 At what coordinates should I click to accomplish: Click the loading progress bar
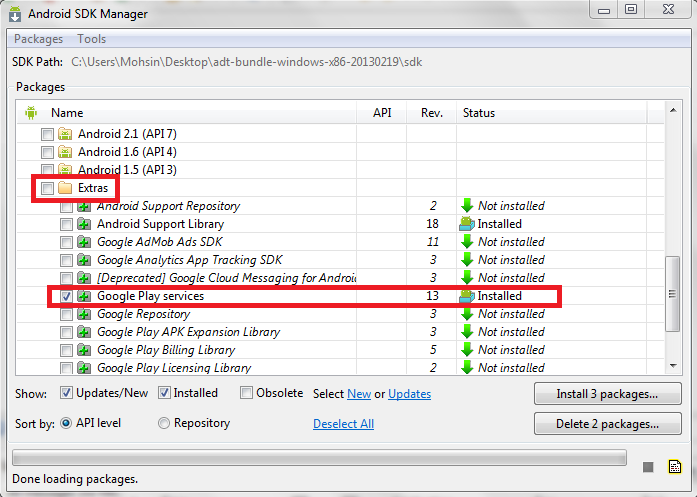pyautogui.click(x=320, y=457)
